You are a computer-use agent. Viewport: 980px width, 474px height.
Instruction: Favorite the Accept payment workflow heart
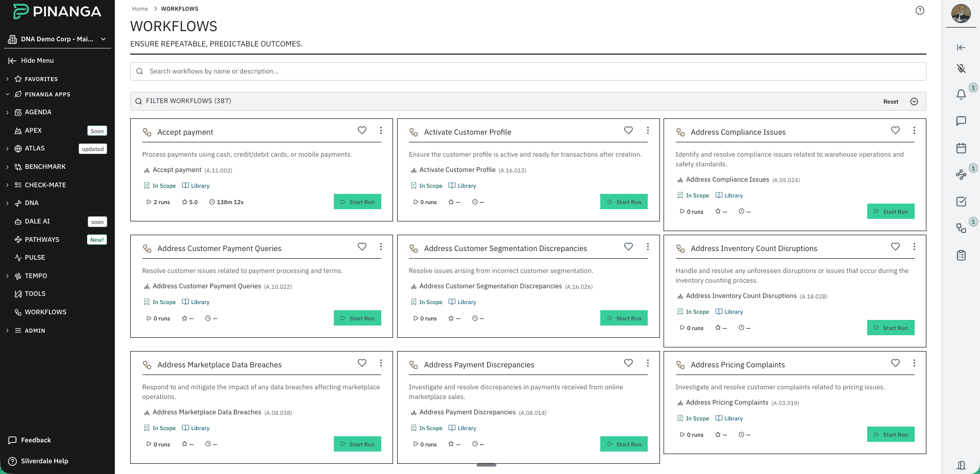tap(362, 131)
